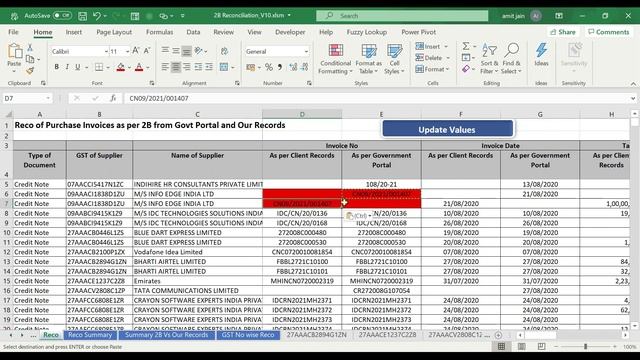Apply the red font color
Image resolution: width=640 pixels, height=360 pixels.
(x=139, y=67)
